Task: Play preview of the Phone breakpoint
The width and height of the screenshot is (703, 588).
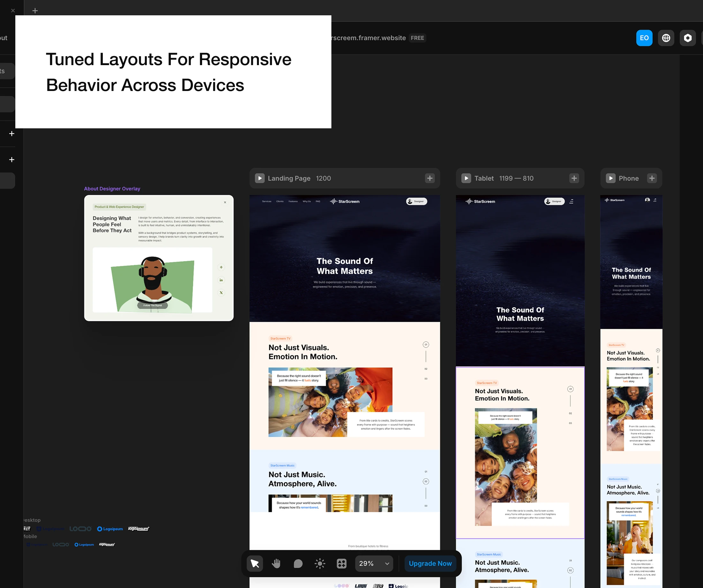Action: coord(611,178)
